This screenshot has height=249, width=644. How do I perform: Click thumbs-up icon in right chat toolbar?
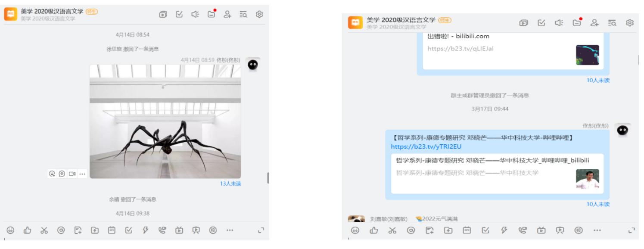[x=373, y=230]
